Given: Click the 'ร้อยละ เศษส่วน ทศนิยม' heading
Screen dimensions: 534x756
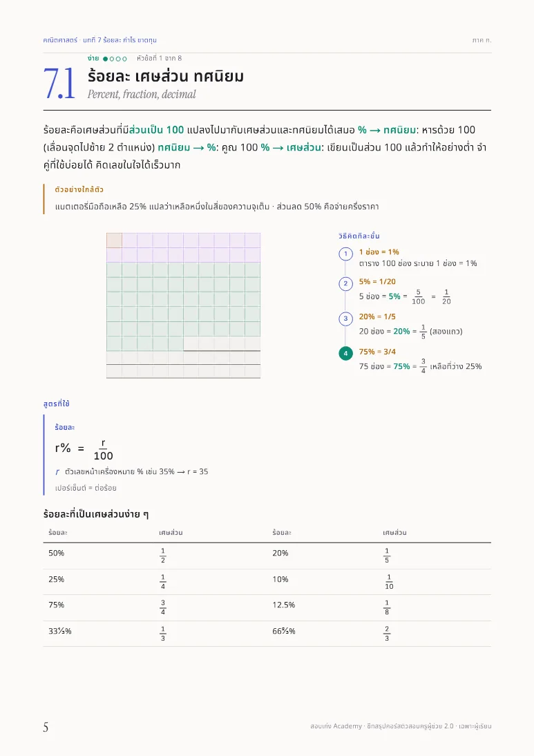Looking at the screenshot, I should (165, 76).
